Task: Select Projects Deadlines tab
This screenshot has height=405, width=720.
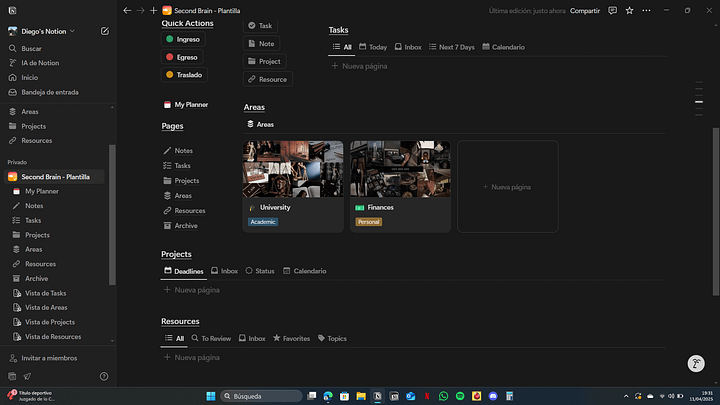Action: coord(184,271)
